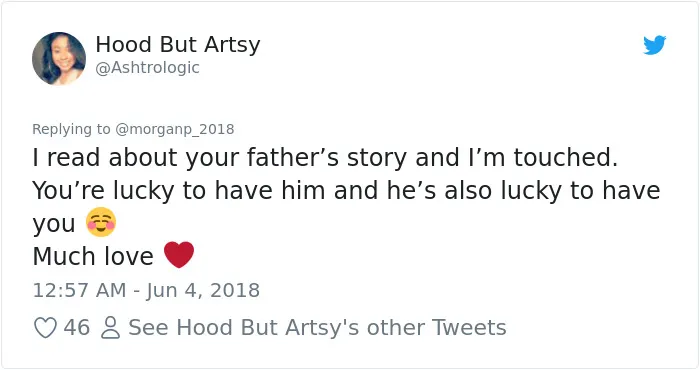Click the person silhouette icon
Screen dimensions: 700x370
click(111, 328)
